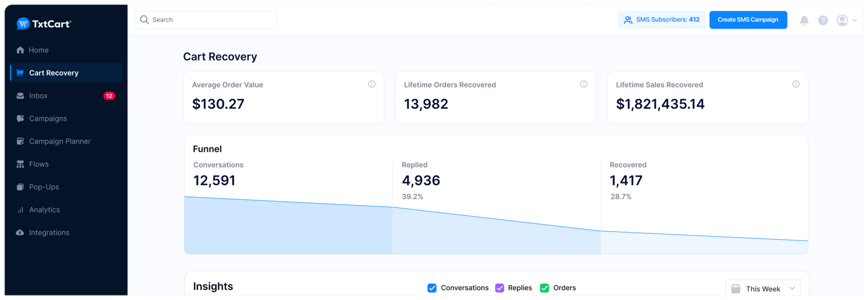Show info for Average Order Value
Screen dimensions: 868x300
pos(372,84)
